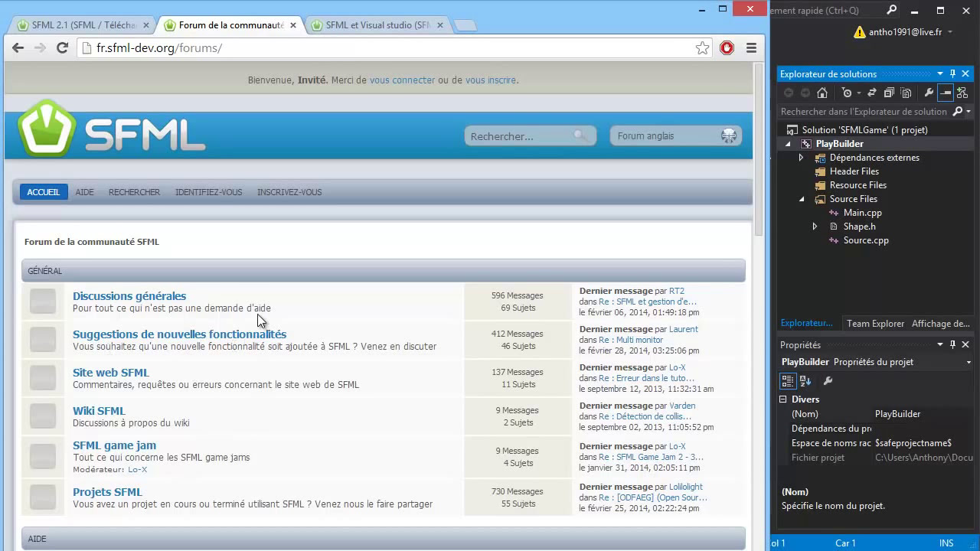Switch to the SFML 2.1 Télécharger tab
Viewport: 980px width, 551px height.
click(84, 25)
